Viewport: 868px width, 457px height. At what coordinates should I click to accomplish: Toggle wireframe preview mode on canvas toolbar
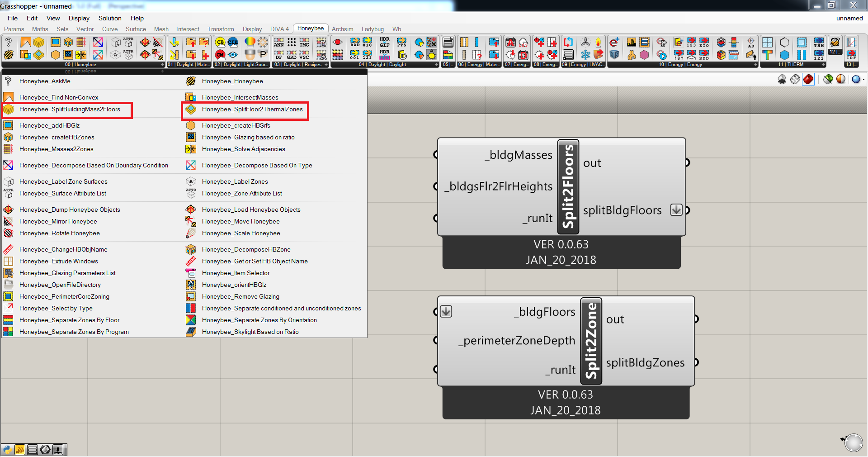[795, 79]
